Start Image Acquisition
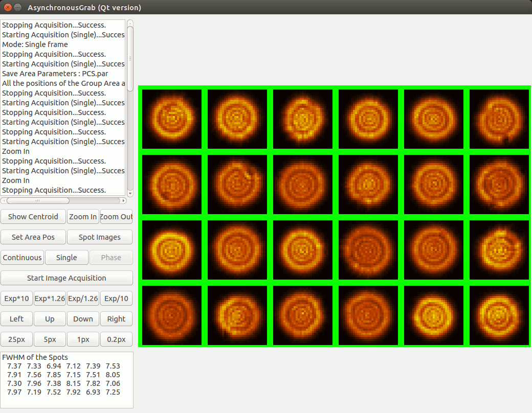Image resolution: width=532 pixels, height=413 pixels. point(66,278)
